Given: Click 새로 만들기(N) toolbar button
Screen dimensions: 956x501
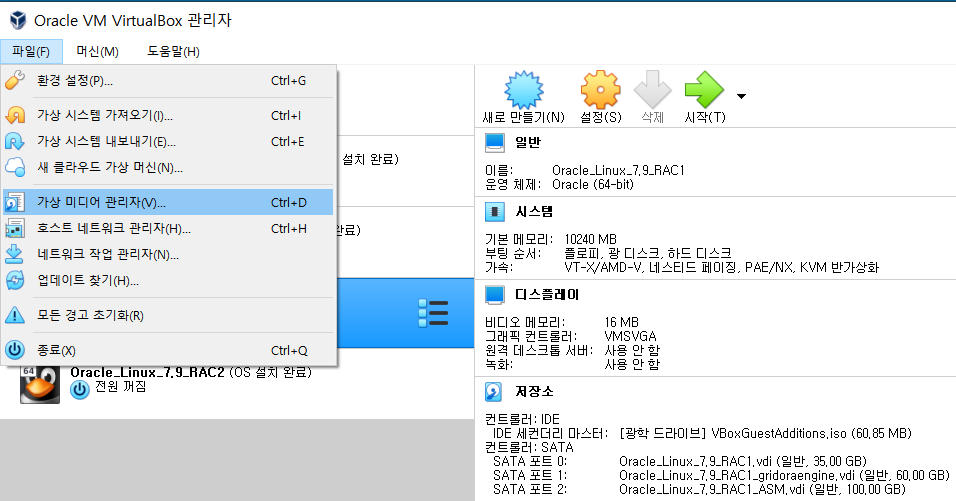Looking at the screenshot, I should click(x=524, y=98).
